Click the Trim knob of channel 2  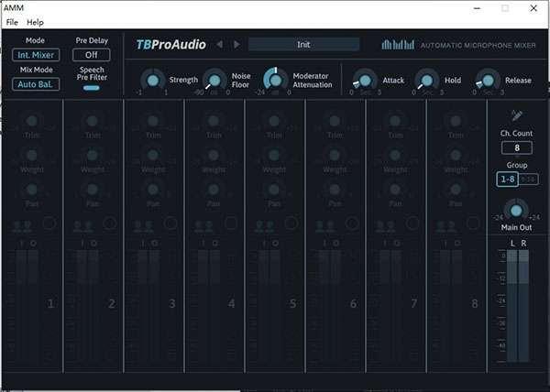click(93, 121)
